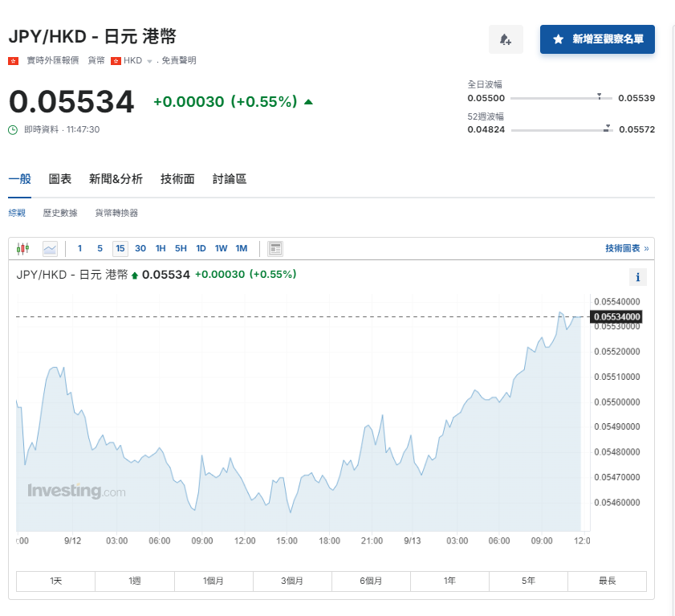Select the candlestick chart icon
Viewport: 675px width, 616px height.
pyautogui.click(x=22, y=248)
